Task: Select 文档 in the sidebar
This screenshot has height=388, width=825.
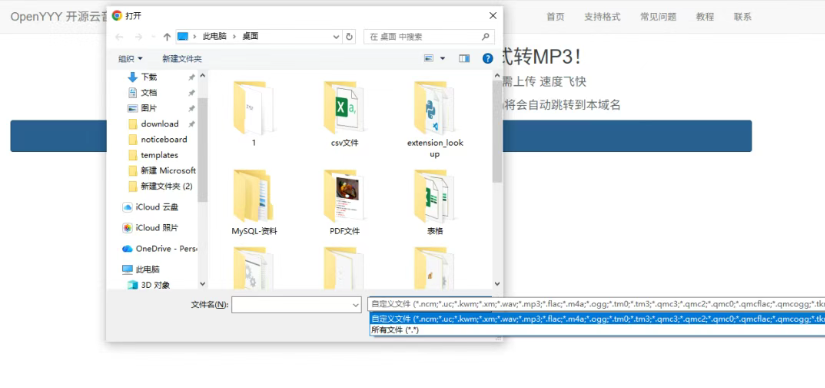Action: tap(148, 93)
